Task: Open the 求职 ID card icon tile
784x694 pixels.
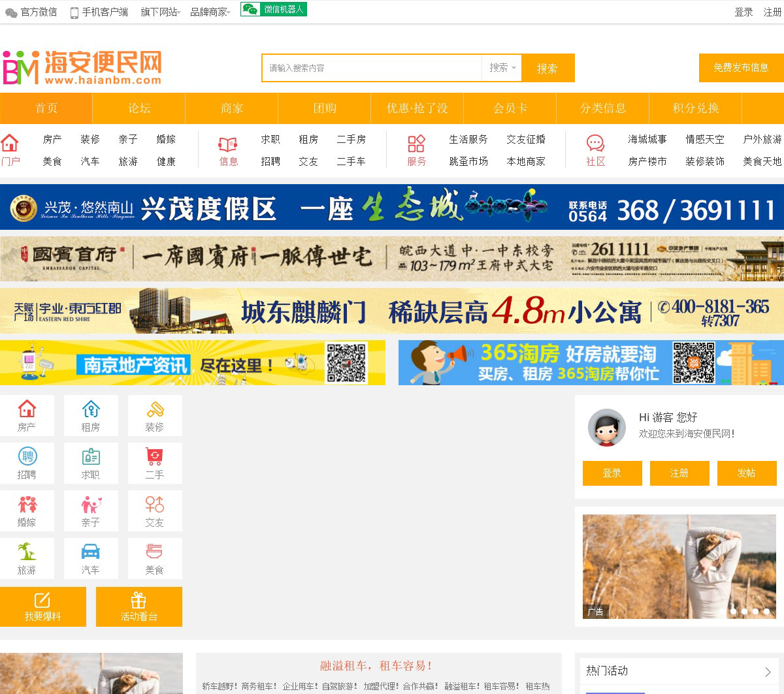Action: (91, 463)
